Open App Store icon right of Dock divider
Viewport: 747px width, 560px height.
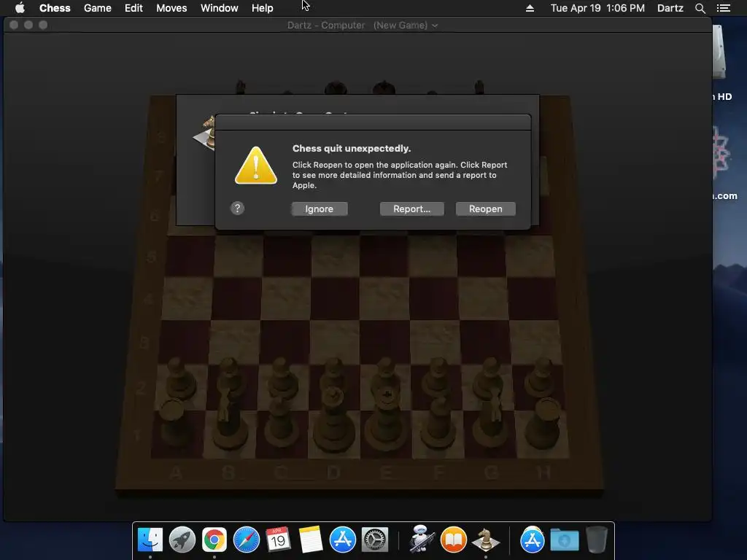coord(532,540)
